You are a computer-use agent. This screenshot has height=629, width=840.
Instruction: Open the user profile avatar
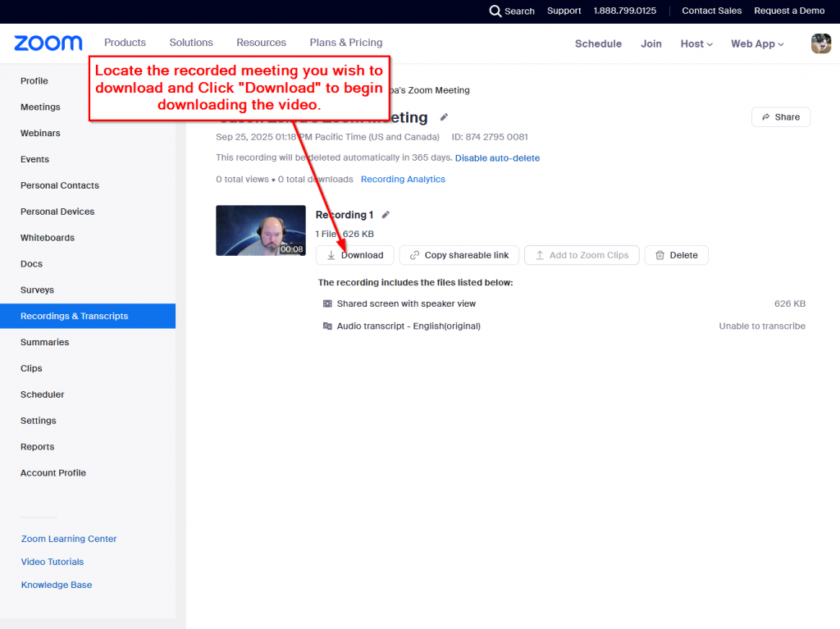click(x=820, y=43)
